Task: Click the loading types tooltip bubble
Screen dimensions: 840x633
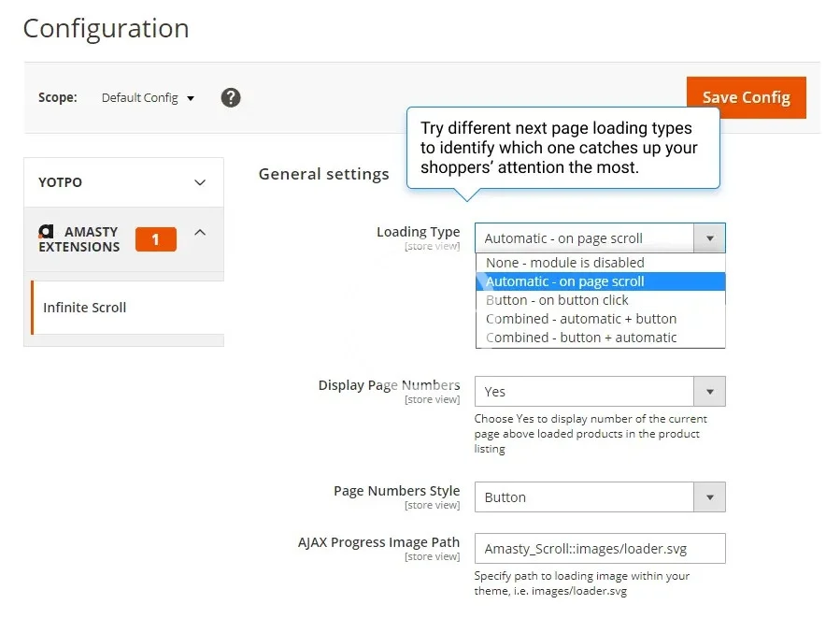Action: click(x=562, y=148)
